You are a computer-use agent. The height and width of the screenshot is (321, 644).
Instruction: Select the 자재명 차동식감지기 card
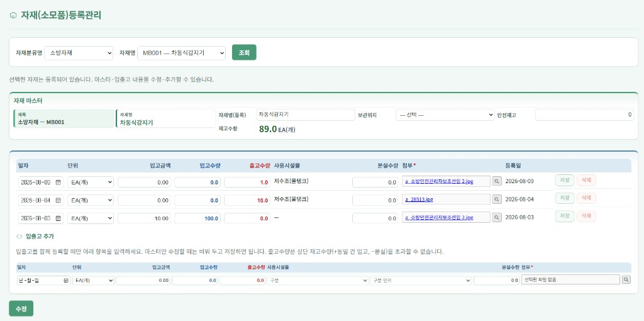point(165,118)
